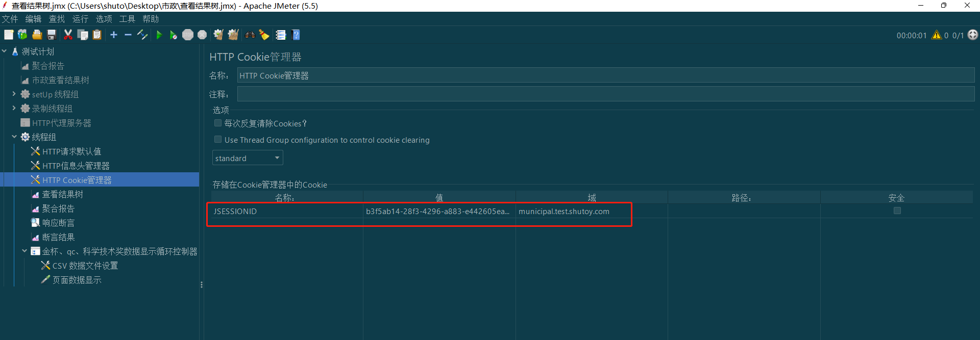Toggle 每次反复清除Cookies checkbox

pos(218,123)
